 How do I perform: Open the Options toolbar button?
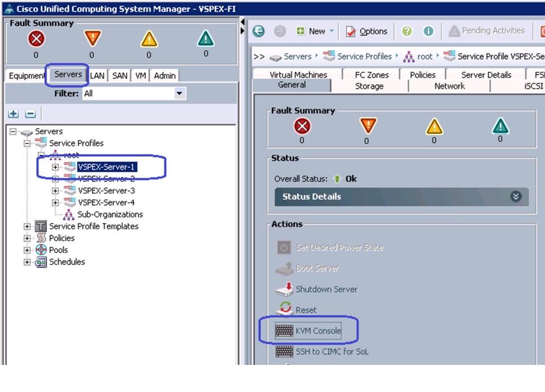(x=367, y=31)
